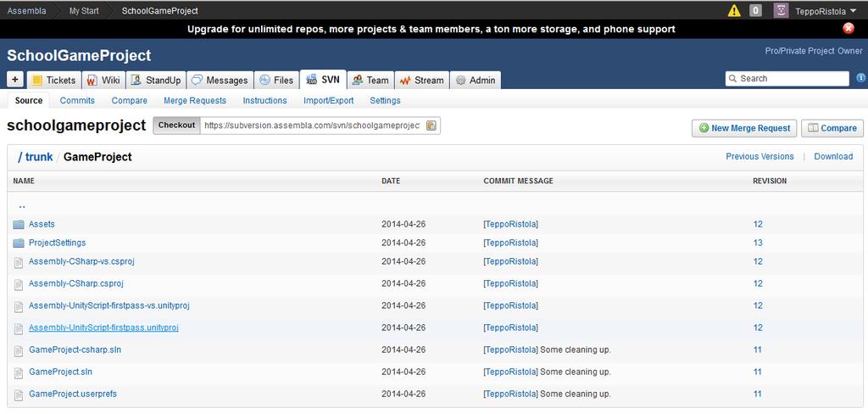This screenshot has height=414, width=868.
Task: Open Assembly-UnityScript-firstpass.unityproj file
Action: coord(103,327)
